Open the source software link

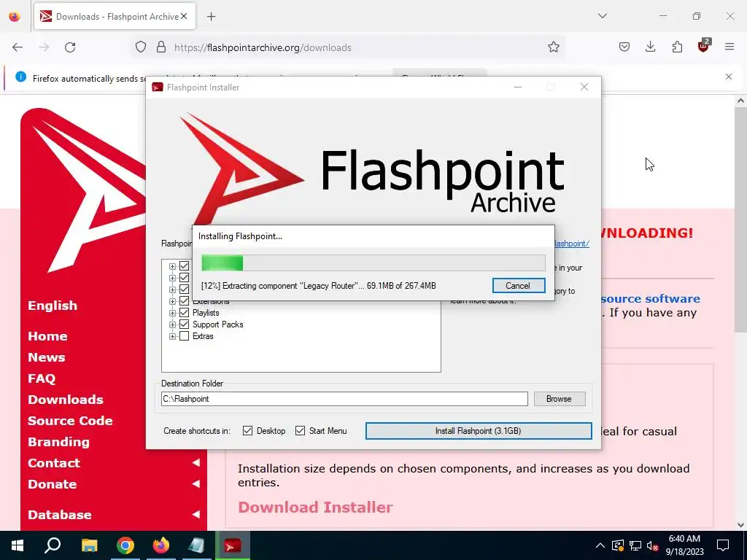[x=650, y=298]
